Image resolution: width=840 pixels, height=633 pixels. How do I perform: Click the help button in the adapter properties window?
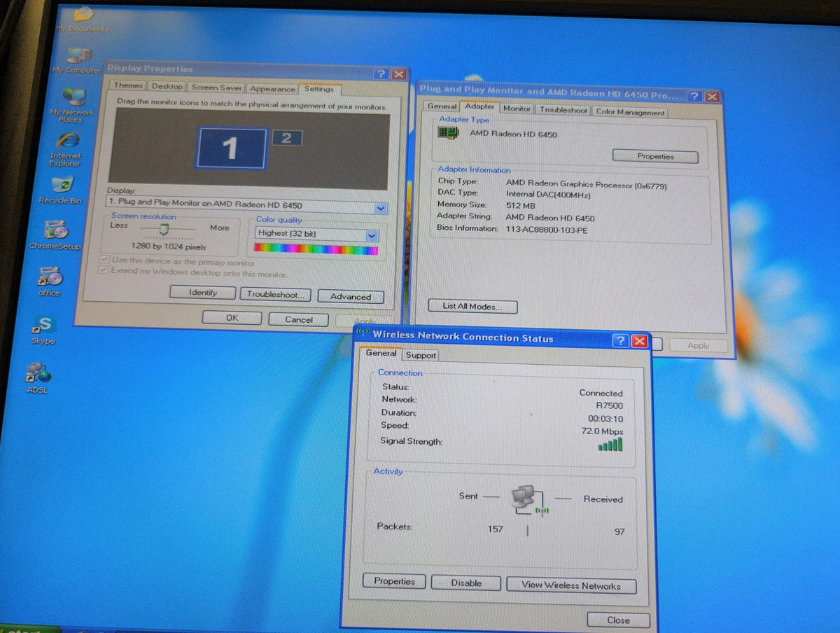[694, 97]
